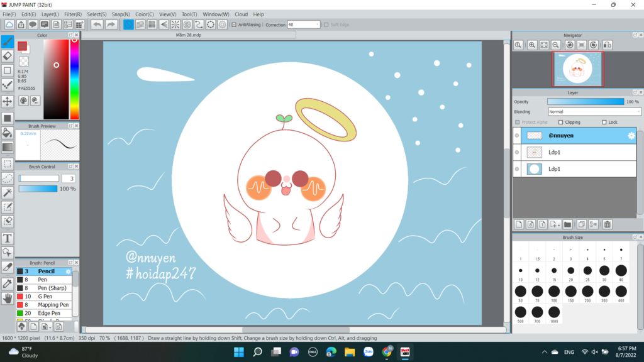
Task: Click the layer Opacity slider
Action: pos(586,101)
